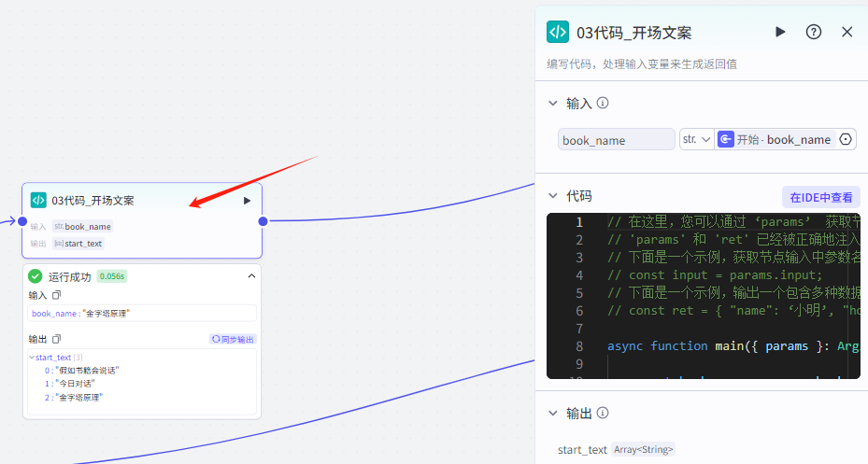
Task: Collapse the 输入 section in the side panel
Action: pos(552,104)
